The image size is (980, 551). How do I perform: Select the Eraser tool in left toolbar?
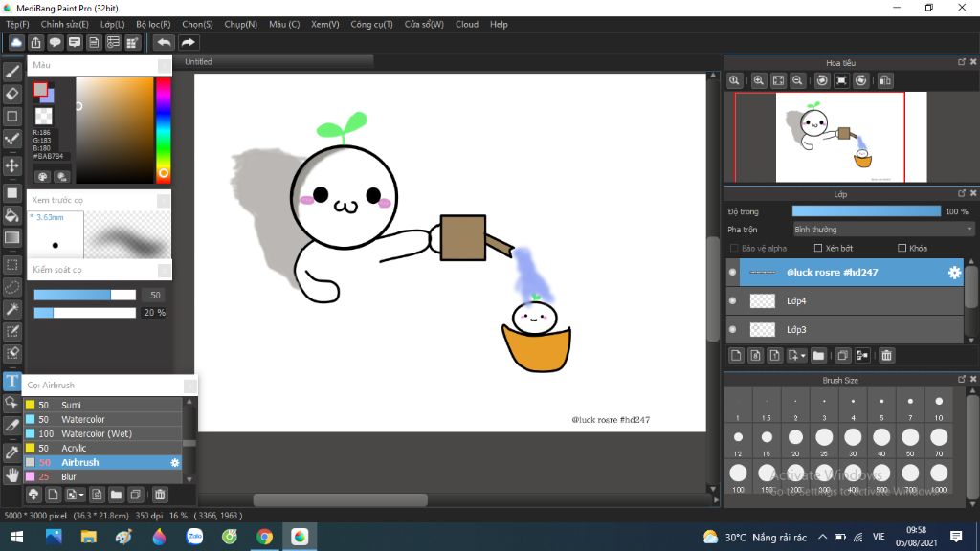[x=12, y=94]
